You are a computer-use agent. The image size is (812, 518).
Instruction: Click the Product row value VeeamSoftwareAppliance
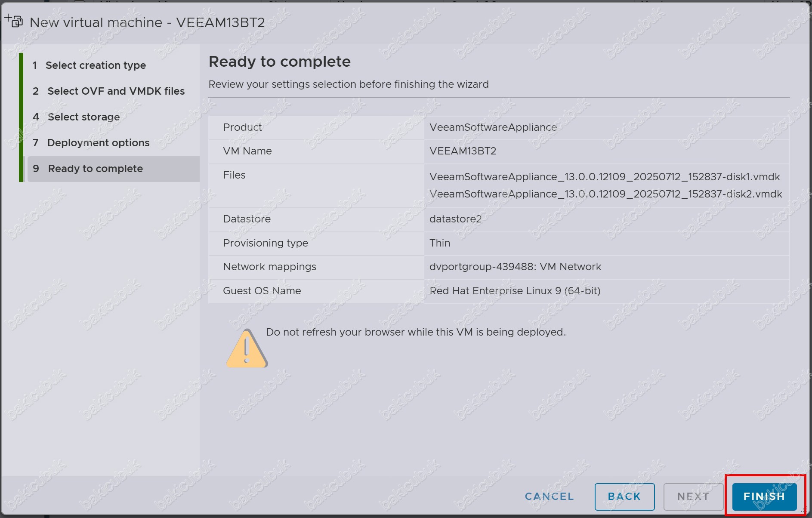pyautogui.click(x=493, y=127)
